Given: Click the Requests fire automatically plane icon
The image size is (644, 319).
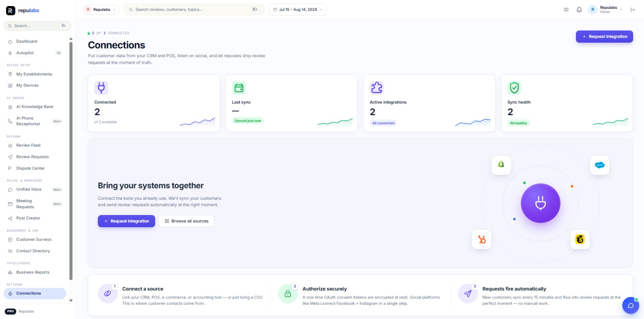Looking at the screenshot, I should coord(468,294).
